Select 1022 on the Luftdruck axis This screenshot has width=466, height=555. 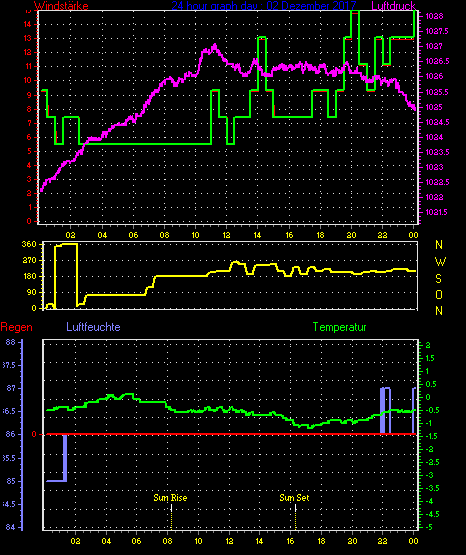[x=434, y=197]
